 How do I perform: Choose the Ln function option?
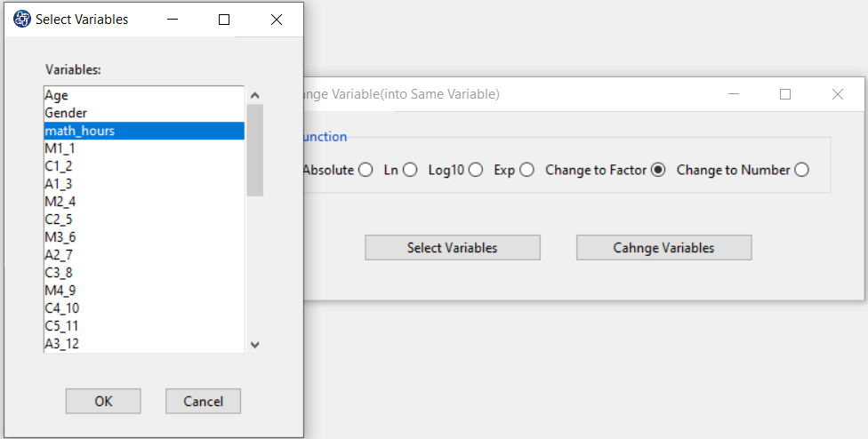pyautogui.click(x=410, y=170)
